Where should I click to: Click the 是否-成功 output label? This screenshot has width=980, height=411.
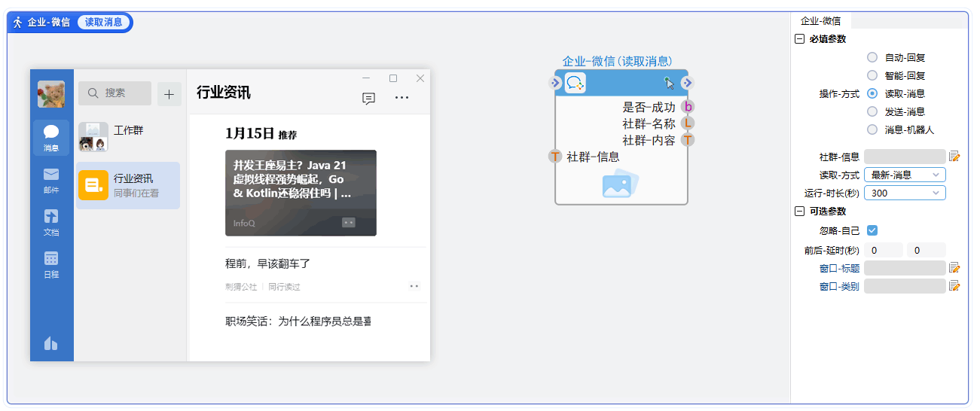point(649,107)
